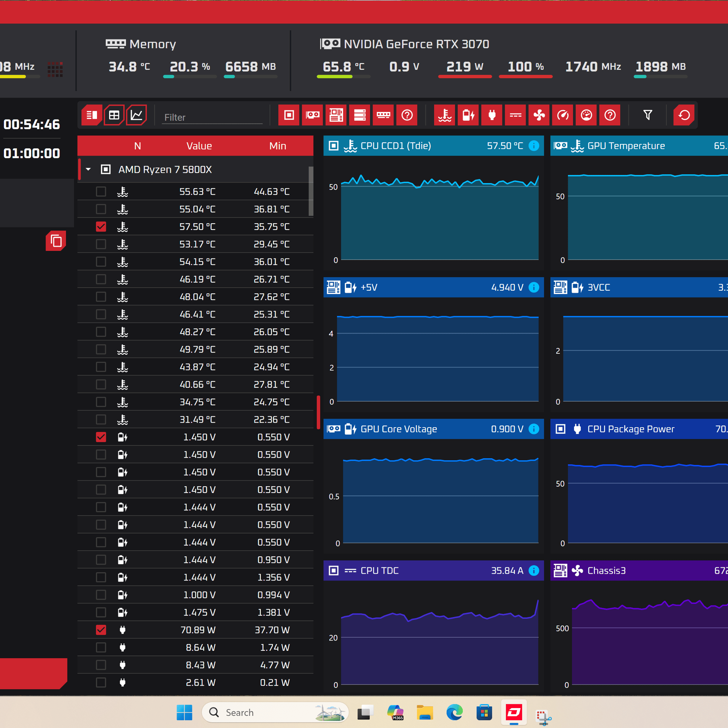Click the Filter text field

coord(213,117)
